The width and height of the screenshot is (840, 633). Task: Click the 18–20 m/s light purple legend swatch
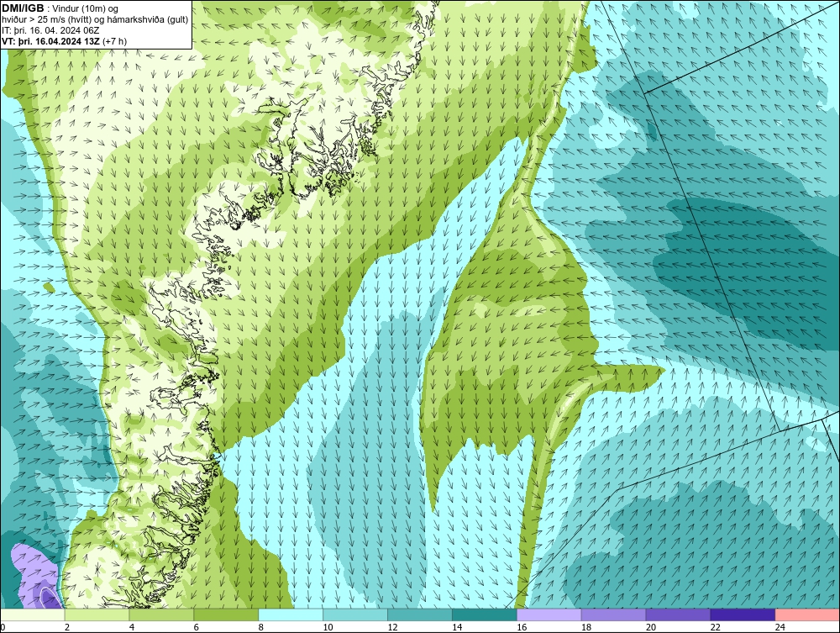[x=613, y=615]
